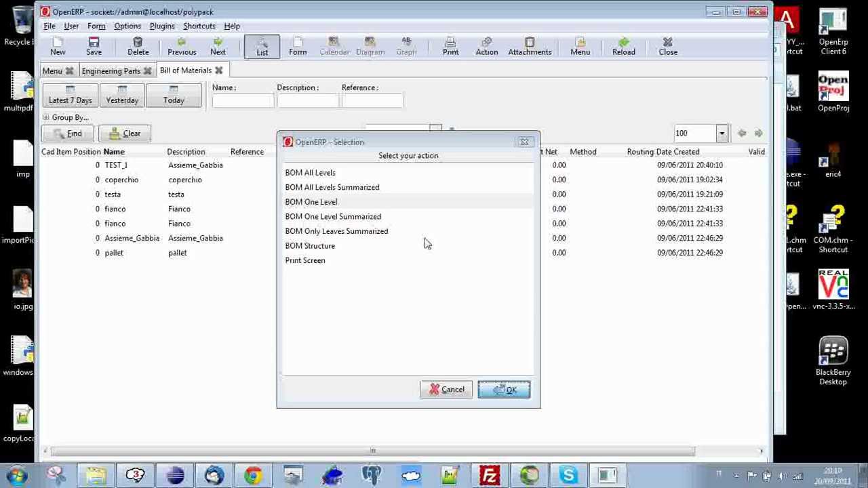Click the Print toolbar icon
This screenshot has height=488, width=868.
(450, 46)
